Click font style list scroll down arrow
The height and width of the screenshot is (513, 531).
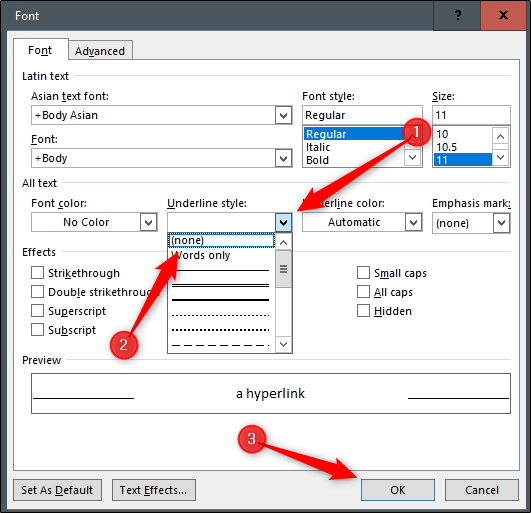[x=412, y=157]
